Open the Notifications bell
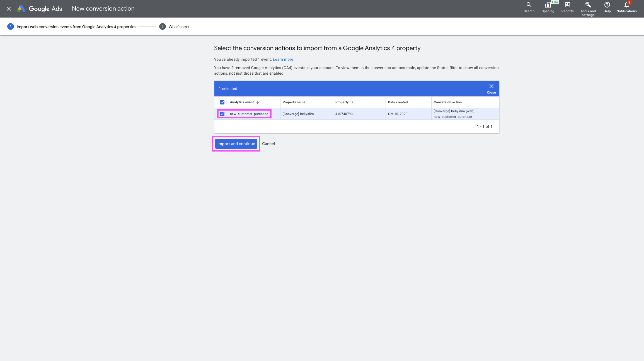Viewport: 644px width, 361px height. coord(626,8)
